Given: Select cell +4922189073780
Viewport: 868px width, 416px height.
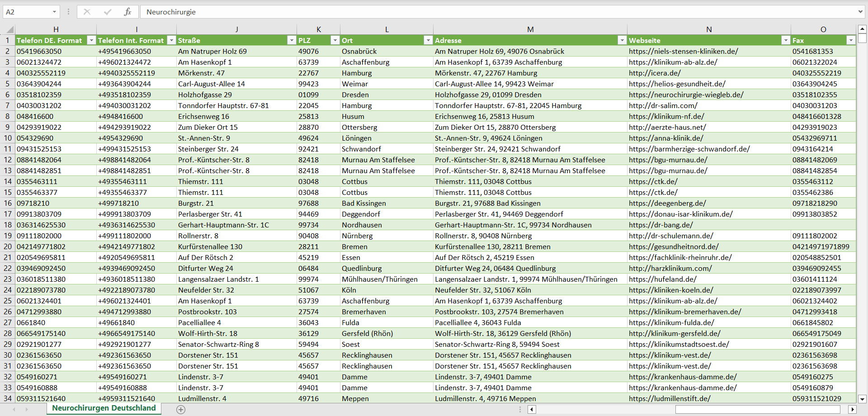Looking at the screenshot, I should [x=137, y=290].
